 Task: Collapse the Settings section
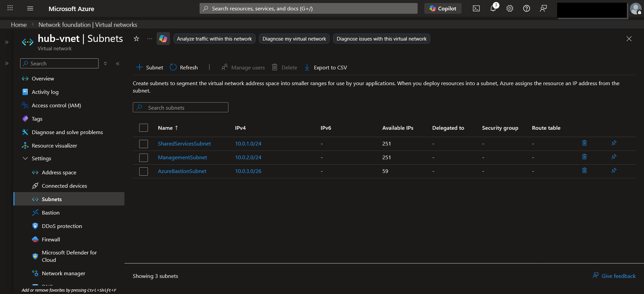25,158
